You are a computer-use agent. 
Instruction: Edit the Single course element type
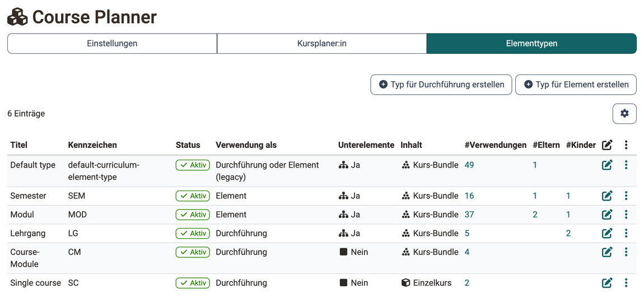[x=607, y=282]
